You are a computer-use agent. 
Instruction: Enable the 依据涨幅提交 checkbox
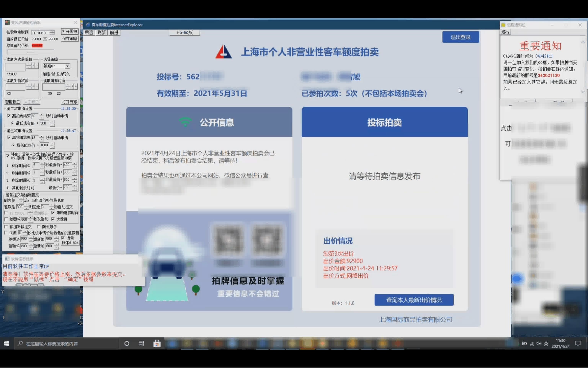tap(6, 227)
